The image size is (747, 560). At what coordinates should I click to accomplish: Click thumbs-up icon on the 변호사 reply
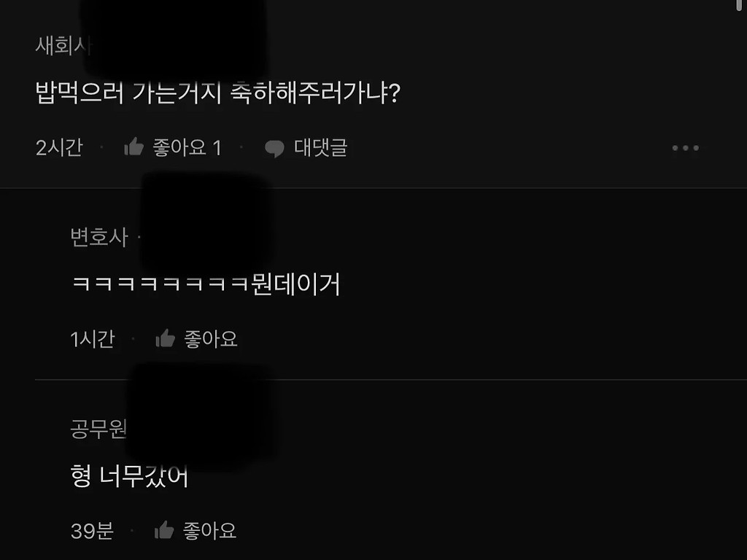[x=166, y=338]
